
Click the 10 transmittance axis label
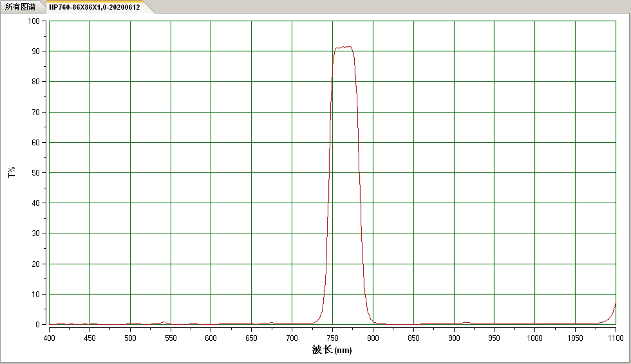[36, 295]
